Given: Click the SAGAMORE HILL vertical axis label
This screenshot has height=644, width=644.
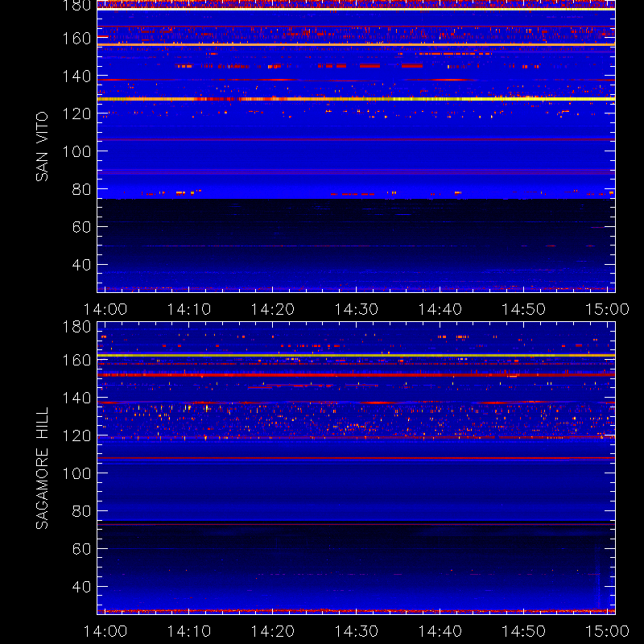Looking at the screenshot, I should pyautogui.click(x=42, y=469).
